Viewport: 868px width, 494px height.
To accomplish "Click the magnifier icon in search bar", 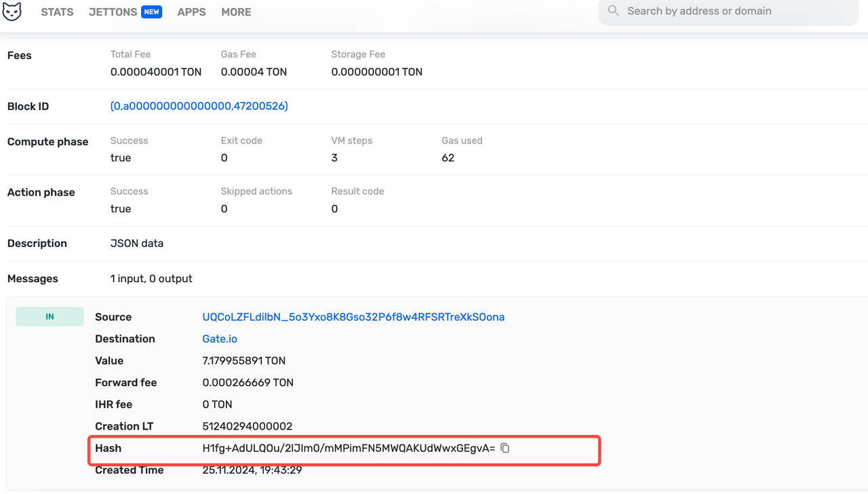I will tap(614, 11).
